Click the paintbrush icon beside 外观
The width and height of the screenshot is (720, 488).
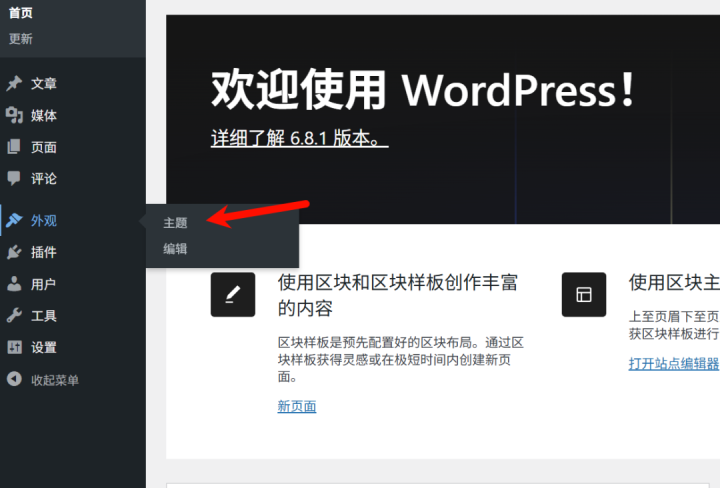tap(14, 220)
